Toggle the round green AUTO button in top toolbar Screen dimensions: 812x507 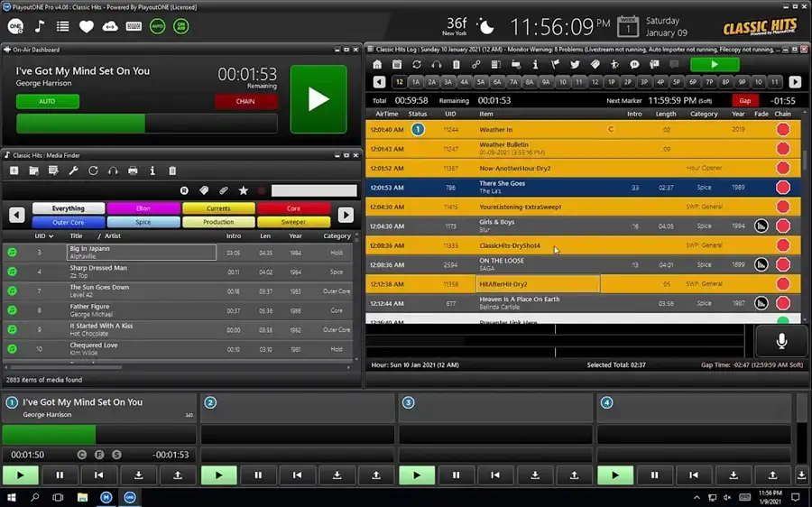(157, 26)
